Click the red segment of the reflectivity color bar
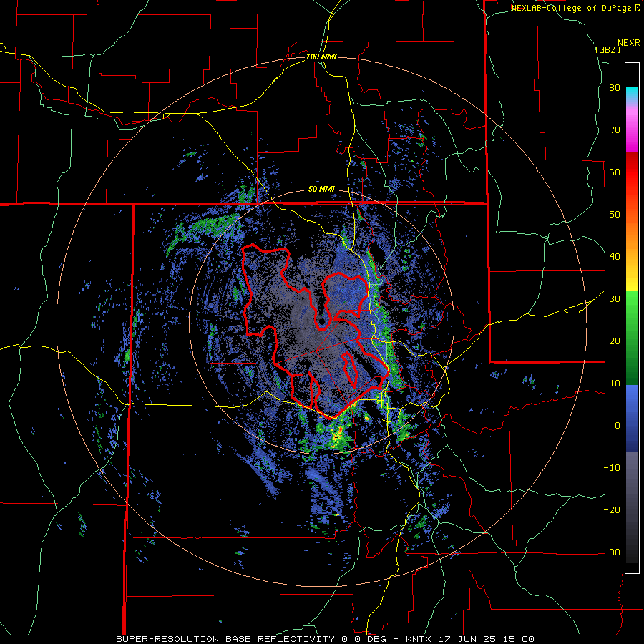This screenshot has height=644, width=644. click(x=632, y=172)
